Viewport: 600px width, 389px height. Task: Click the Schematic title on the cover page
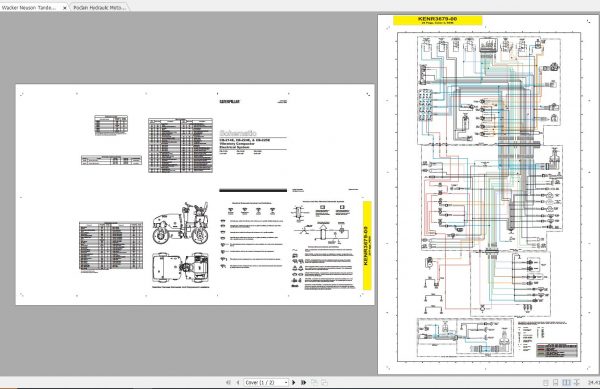click(238, 133)
